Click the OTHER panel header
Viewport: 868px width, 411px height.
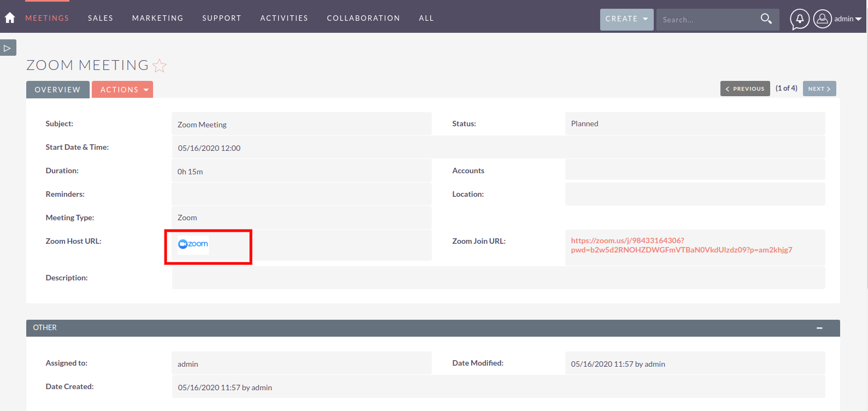pos(433,328)
